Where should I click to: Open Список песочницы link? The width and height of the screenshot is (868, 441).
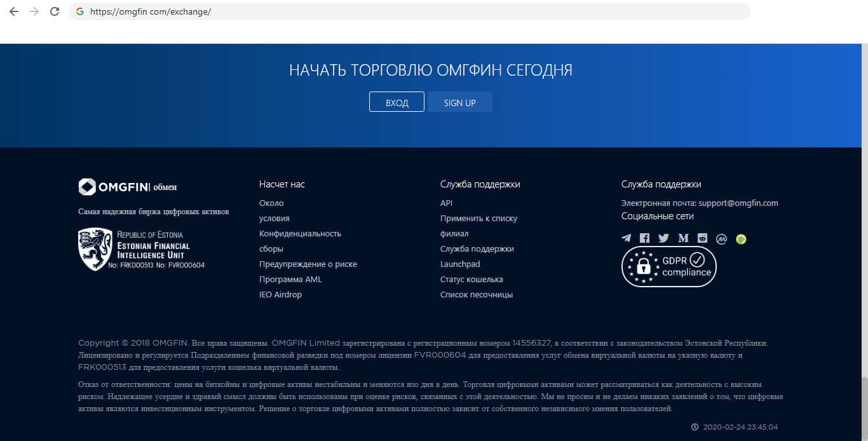[477, 295]
